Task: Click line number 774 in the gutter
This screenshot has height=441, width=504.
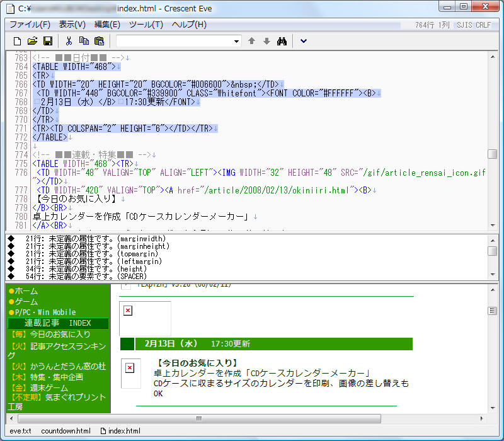Action: pyautogui.click(x=21, y=155)
